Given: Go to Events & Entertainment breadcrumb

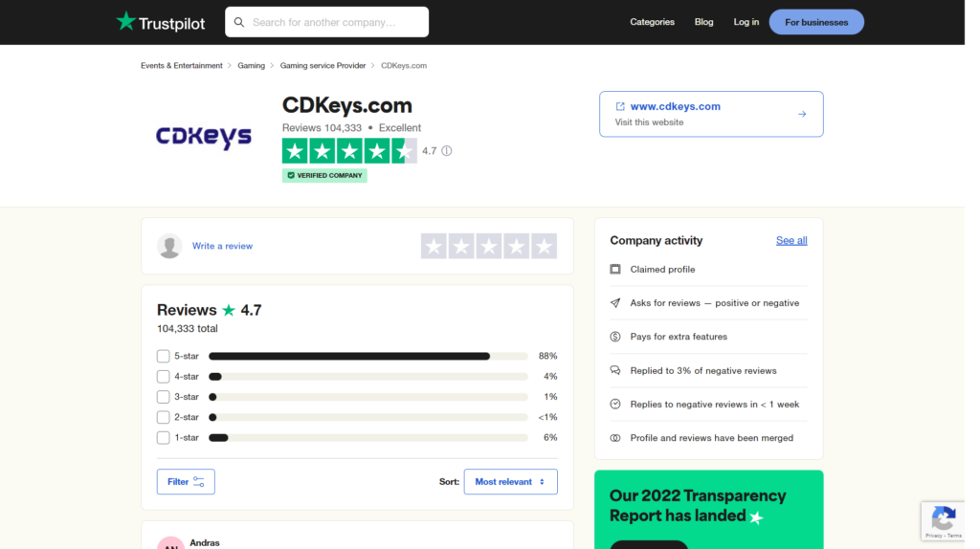Looking at the screenshot, I should coord(181,66).
